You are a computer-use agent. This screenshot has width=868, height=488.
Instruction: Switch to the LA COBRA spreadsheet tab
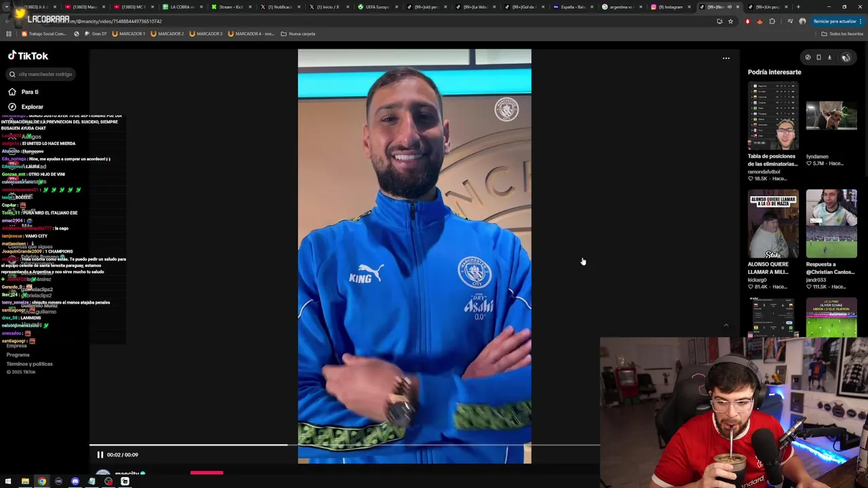[x=181, y=7]
